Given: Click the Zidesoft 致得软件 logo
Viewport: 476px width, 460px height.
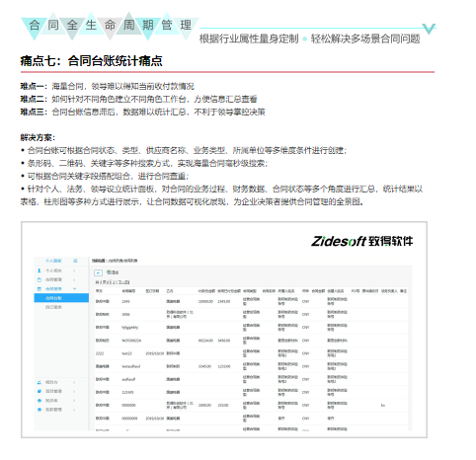Looking at the screenshot, I should [362, 241].
